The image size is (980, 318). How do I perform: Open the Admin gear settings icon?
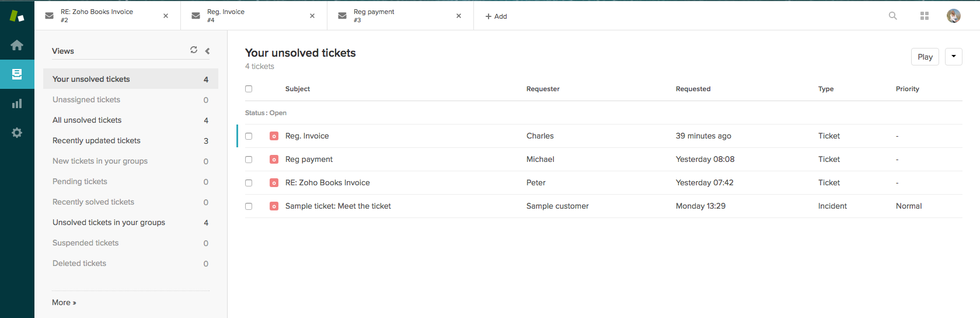pyautogui.click(x=17, y=133)
